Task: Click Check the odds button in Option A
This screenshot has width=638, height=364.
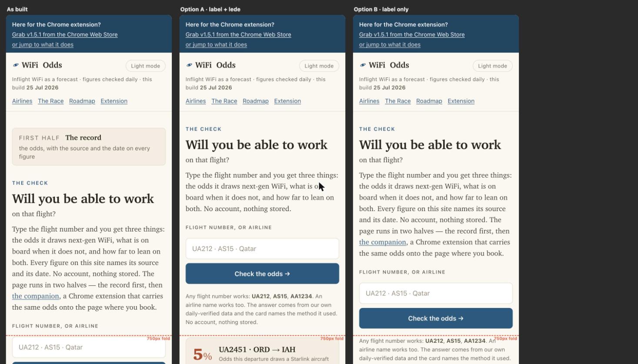Action: pos(262,274)
